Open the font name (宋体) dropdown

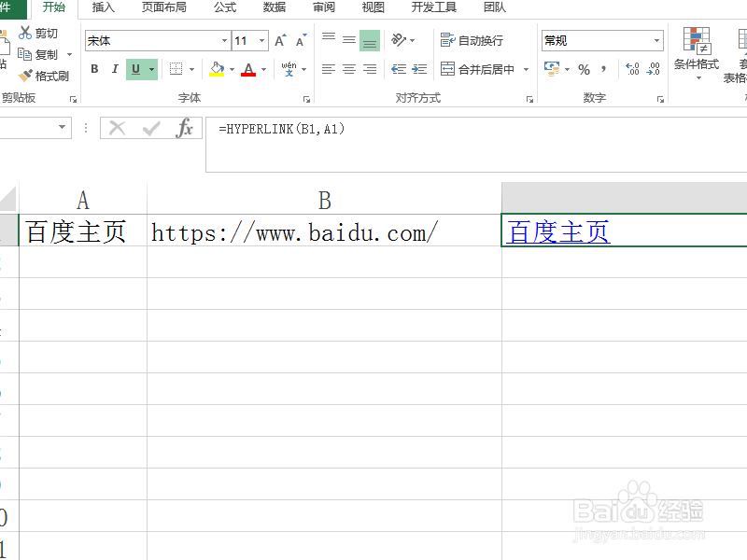click(x=224, y=41)
